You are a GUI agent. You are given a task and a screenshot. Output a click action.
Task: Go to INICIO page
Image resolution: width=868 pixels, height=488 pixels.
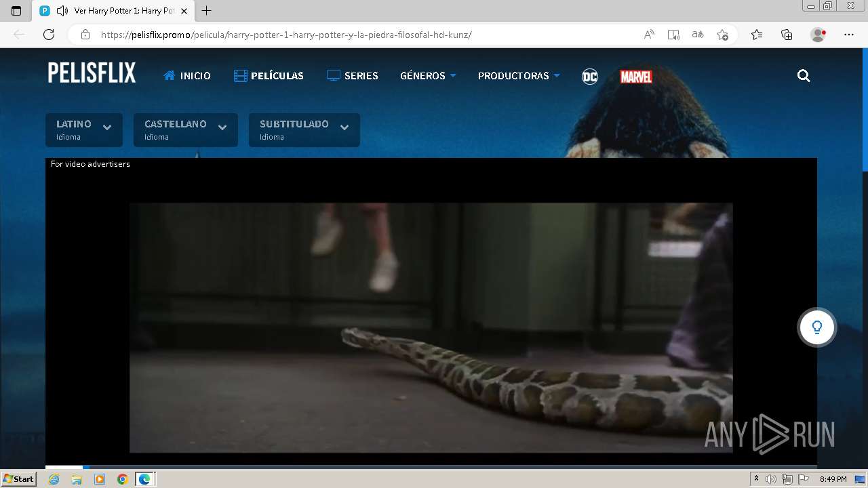187,76
